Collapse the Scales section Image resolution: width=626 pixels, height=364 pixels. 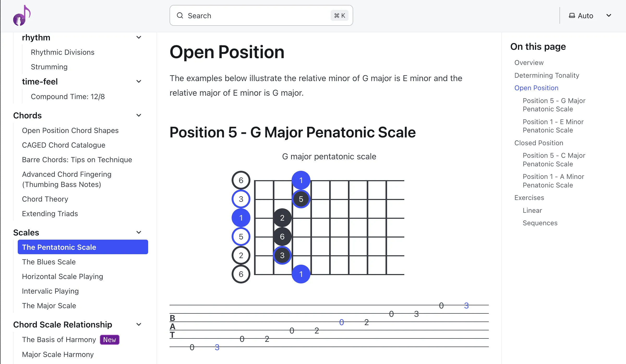pyautogui.click(x=139, y=232)
